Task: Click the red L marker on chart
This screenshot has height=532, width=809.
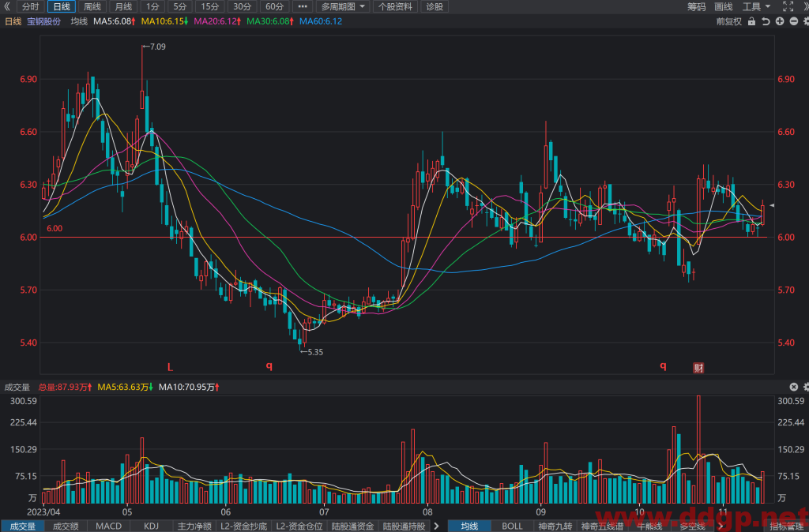Action: point(170,367)
